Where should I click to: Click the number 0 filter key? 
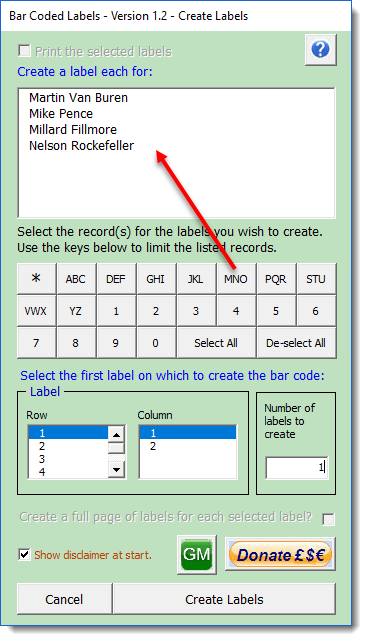[156, 343]
